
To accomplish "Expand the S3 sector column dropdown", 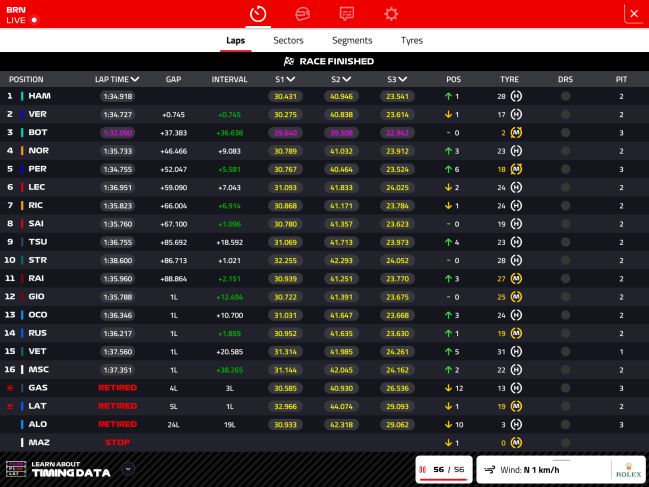I will 403,79.
